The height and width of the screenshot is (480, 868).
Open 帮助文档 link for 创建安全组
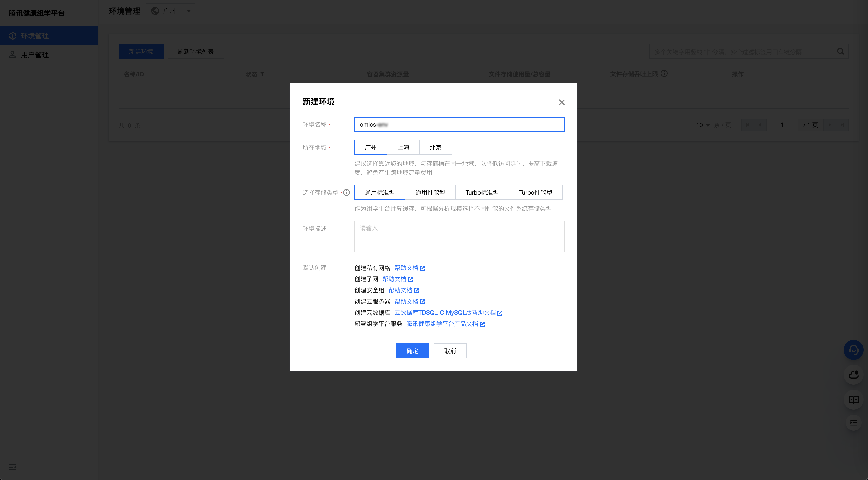coord(400,290)
